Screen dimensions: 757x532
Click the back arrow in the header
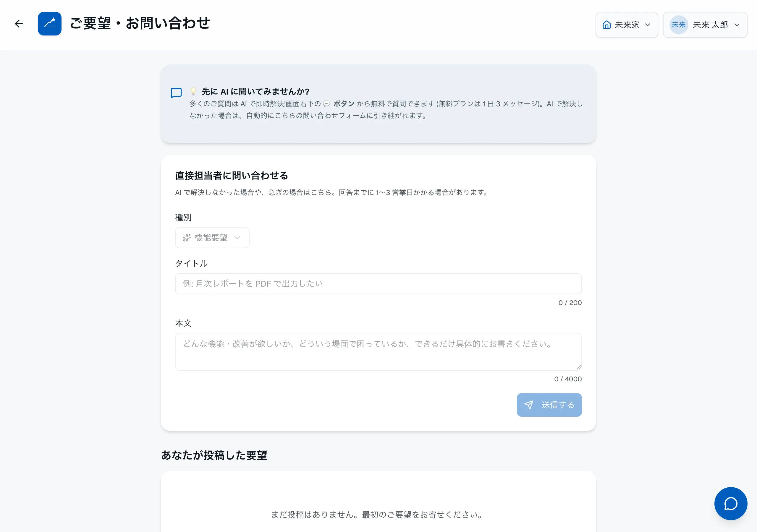point(19,24)
